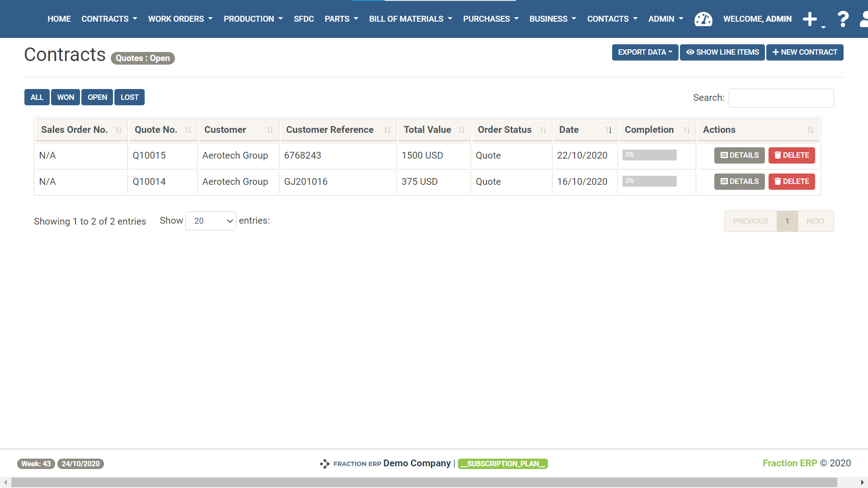Screen dimensions: 868x488
Task: Delete quote Q10014
Action: click(x=791, y=182)
